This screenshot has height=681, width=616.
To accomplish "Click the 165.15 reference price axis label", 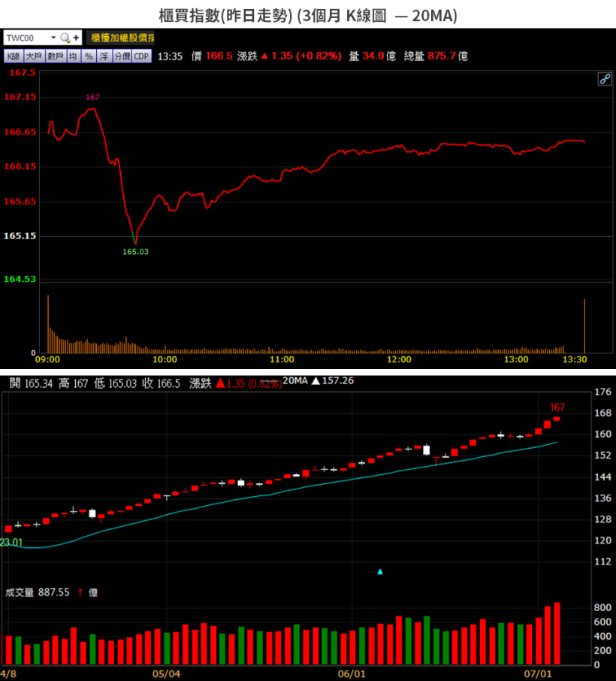I will click(x=20, y=236).
